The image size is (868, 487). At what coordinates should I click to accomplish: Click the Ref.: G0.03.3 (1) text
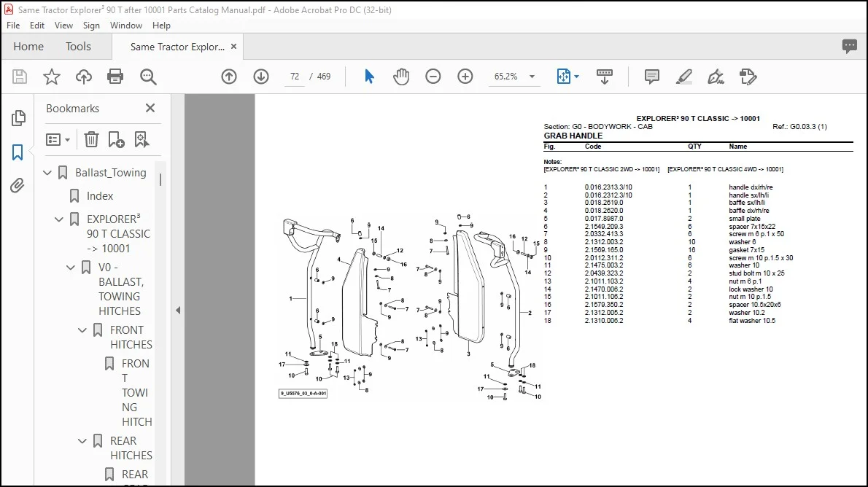pos(799,127)
